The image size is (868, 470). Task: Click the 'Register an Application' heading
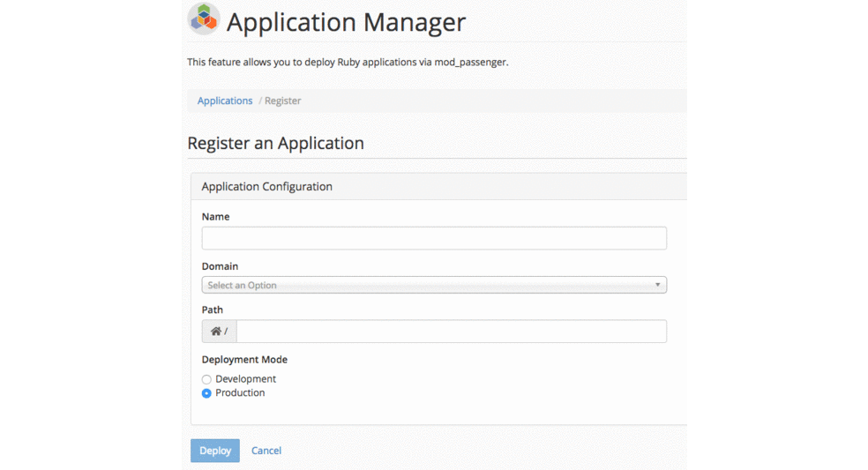(275, 143)
